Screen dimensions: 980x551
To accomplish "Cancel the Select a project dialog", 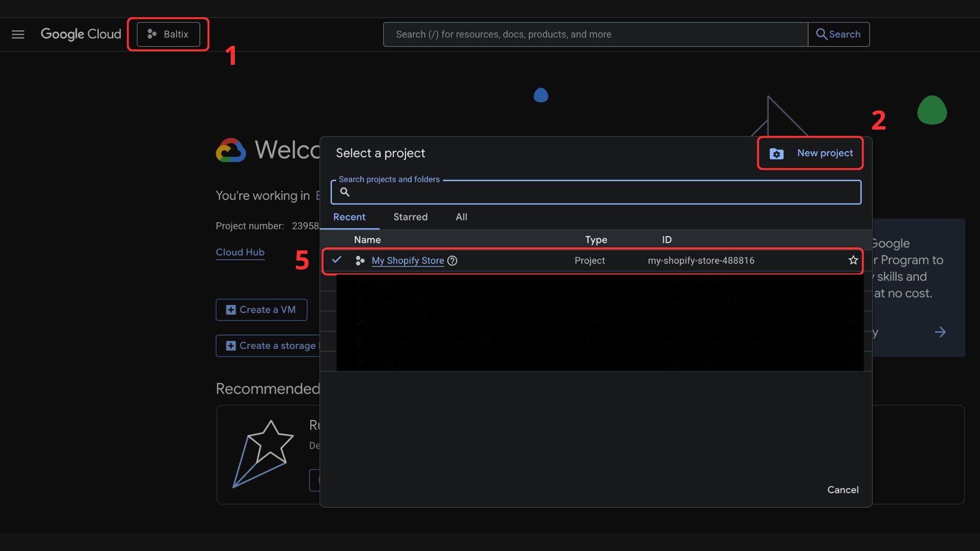I will [x=843, y=490].
